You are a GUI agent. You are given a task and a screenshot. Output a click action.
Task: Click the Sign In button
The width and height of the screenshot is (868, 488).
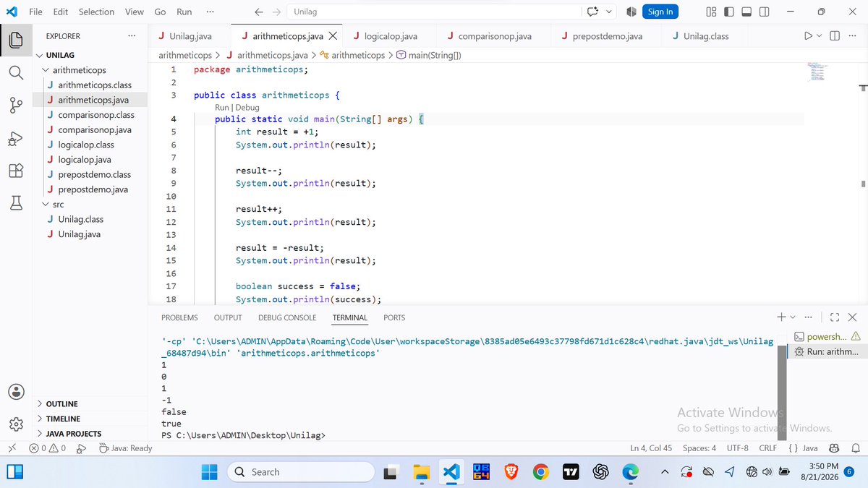[x=660, y=12]
